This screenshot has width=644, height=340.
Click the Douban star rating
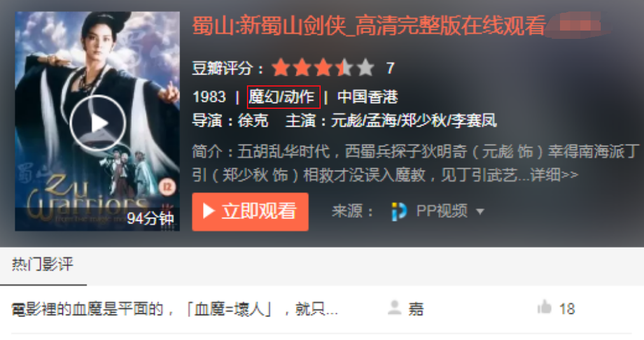point(323,68)
